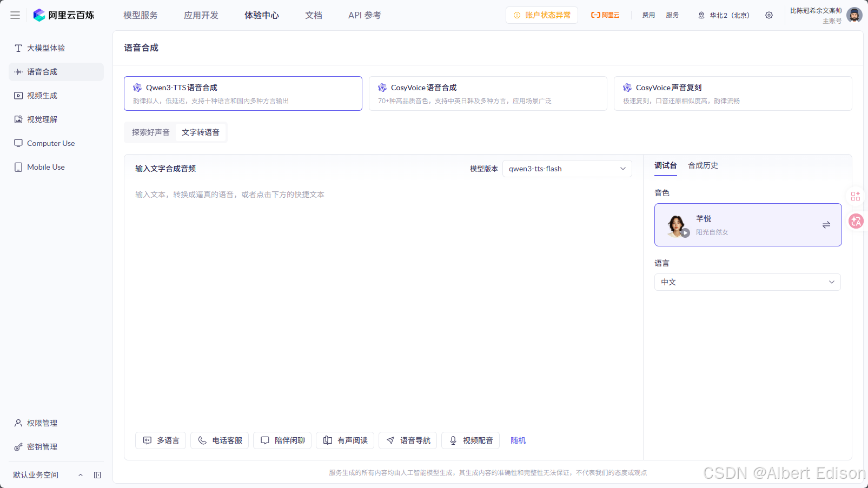Click the 随机 quick text link

coord(518,440)
